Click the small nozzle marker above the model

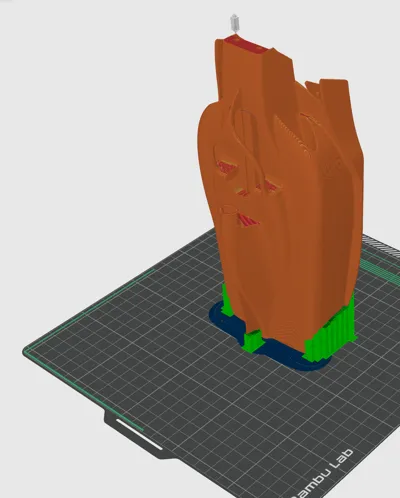coord(235,23)
